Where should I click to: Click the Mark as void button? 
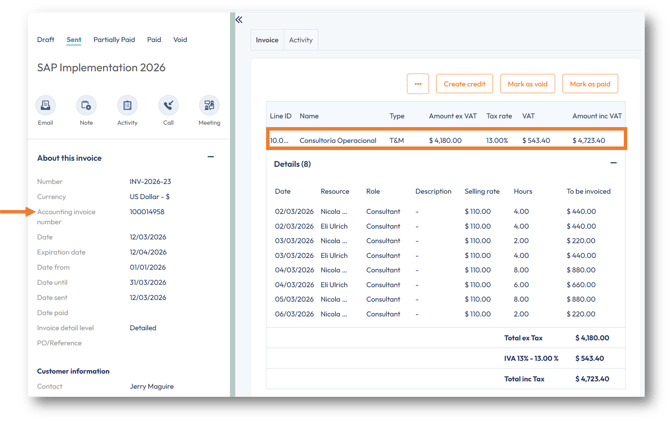click(527, 84)
